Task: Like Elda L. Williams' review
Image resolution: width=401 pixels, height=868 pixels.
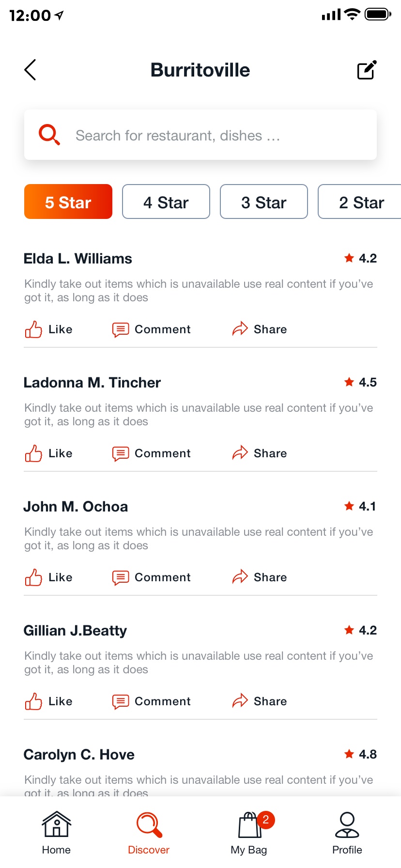Action: [48, 329]
